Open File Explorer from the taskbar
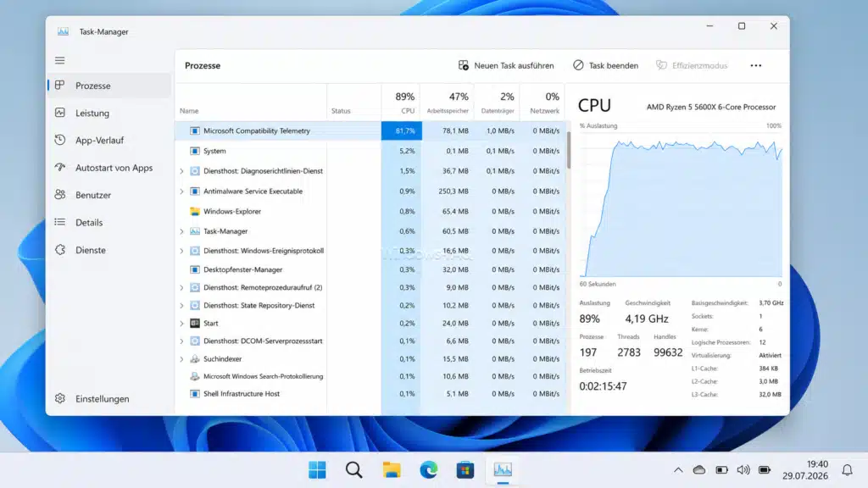 pyautogui.click(x=392, y=470)
